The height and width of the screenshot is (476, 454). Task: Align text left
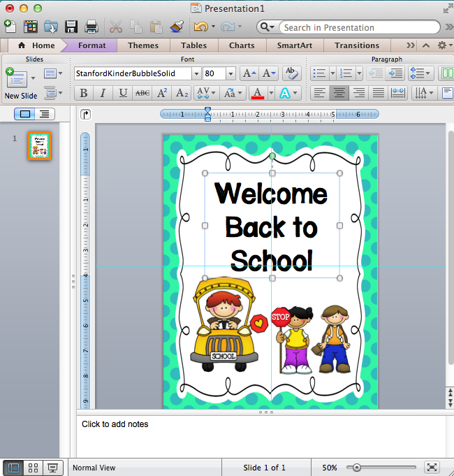[320, 93]
